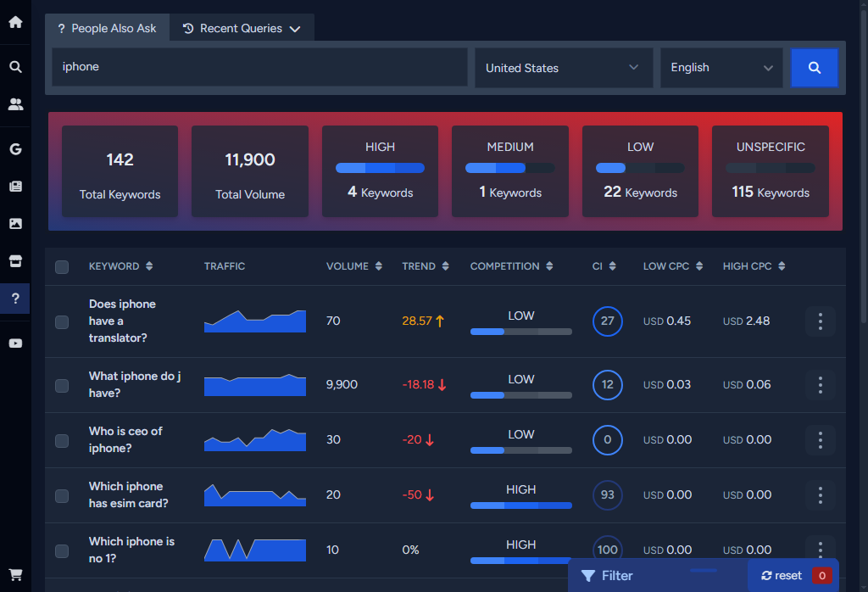Click the TRAFFIC column header
The height and width of the screenshot is (592, 868).
(x=224, y=266)
